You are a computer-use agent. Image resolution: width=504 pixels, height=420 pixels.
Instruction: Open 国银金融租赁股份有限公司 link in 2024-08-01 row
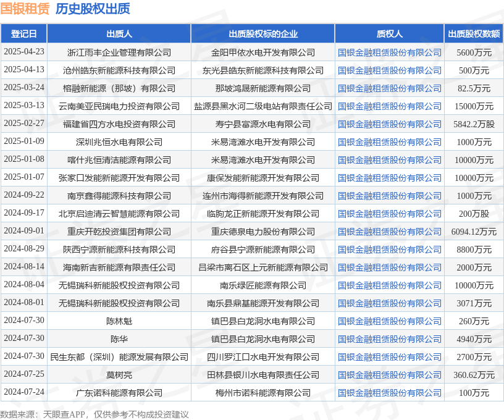click(x=390, y=303)
